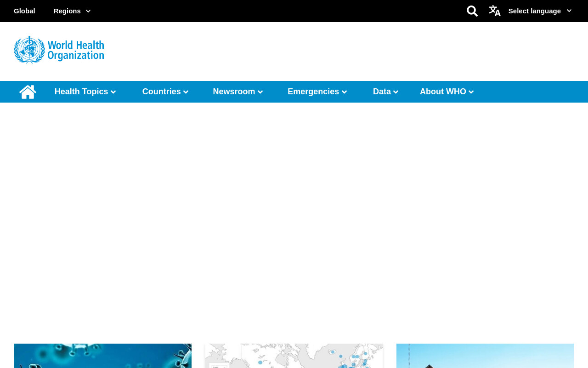Click the World Health Organization logo
Image resolution: width=588 pixels, height=368 pixels.
(x=59, y=50)
